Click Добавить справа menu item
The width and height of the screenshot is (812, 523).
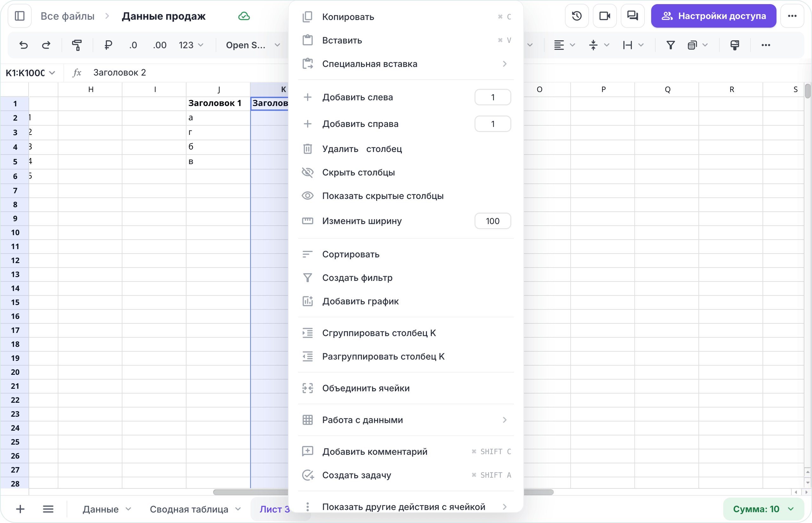pos(360,124)
